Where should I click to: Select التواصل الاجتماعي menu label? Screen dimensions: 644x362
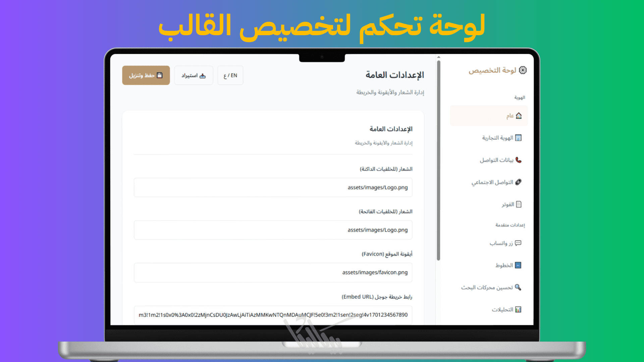(492, 182)
